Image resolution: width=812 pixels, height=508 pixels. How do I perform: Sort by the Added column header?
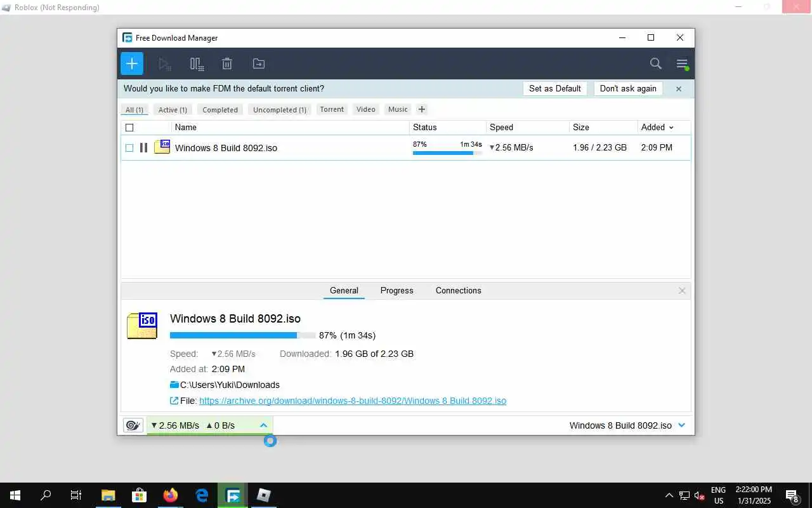point(657,127)
